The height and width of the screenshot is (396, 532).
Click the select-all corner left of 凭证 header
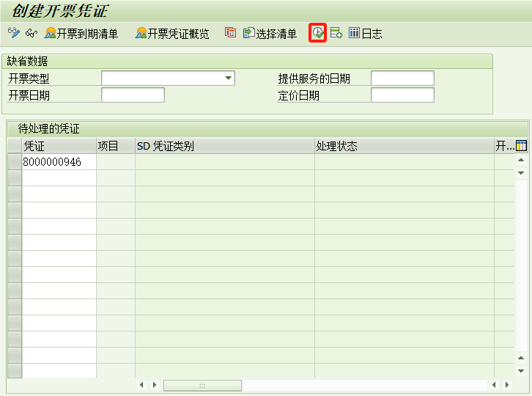coord(15,146)
